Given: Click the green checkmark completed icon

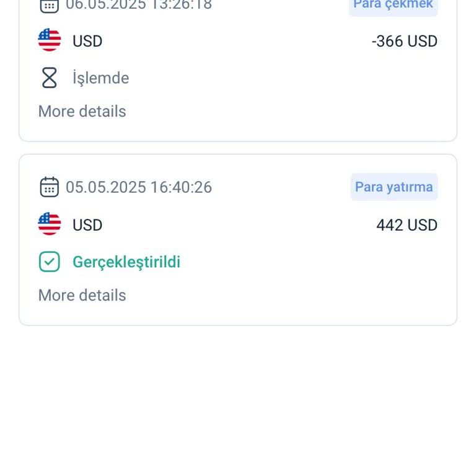Looking at the screenshot, I should tap(49, 262).
